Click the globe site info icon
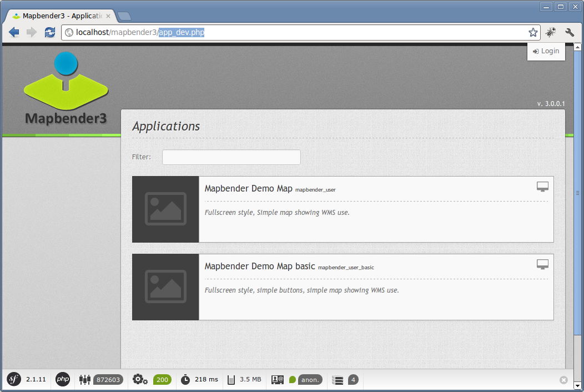This screenshot has width=584, height=392. click(x=69, y=32)
